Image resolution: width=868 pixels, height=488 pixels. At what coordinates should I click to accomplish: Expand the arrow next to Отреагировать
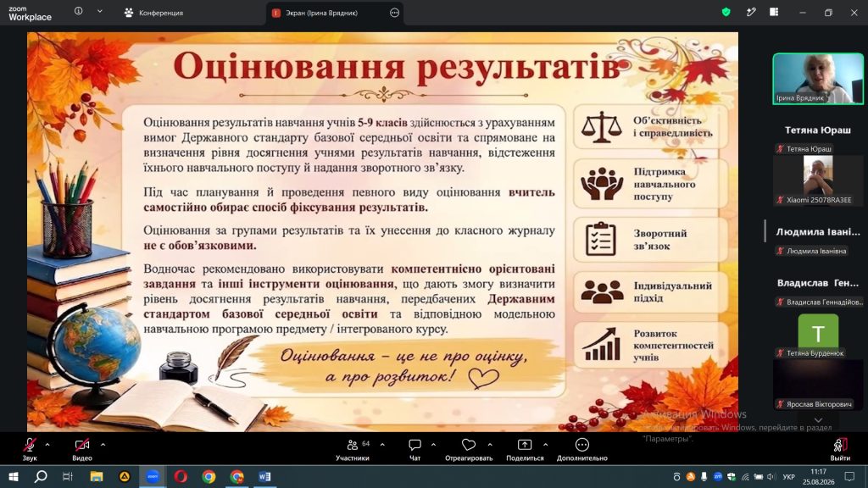(x=490, y=444)
